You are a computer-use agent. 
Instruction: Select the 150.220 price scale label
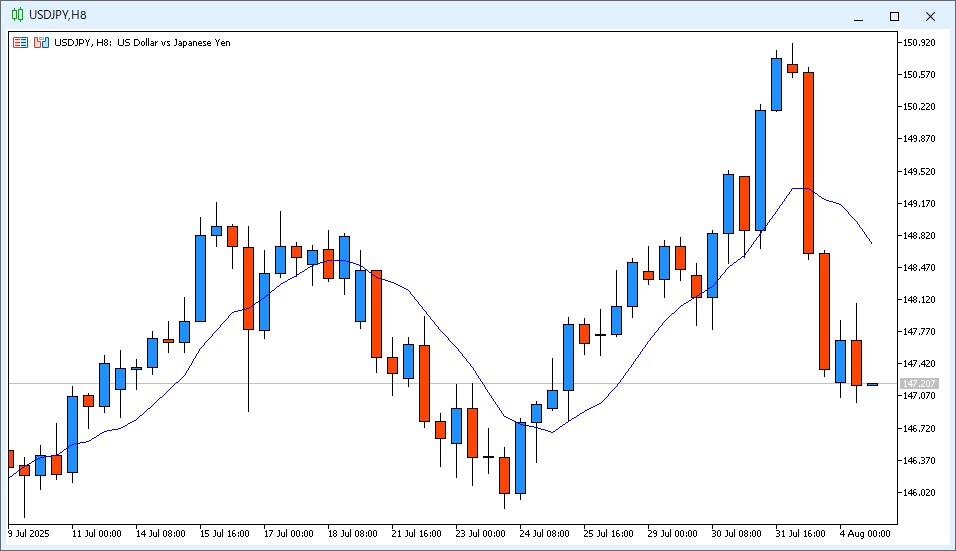tap(919, 107)
